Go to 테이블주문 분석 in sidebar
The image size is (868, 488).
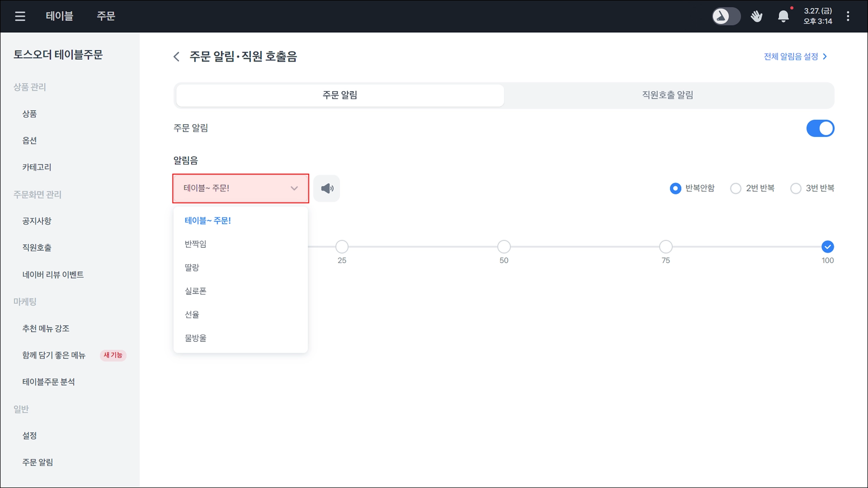(48, 382)
